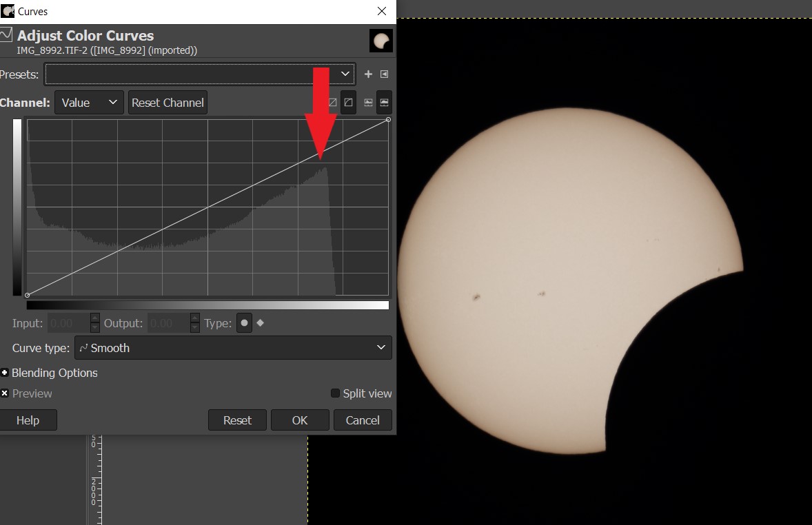812x525 pixels.
Task: Click the top-right curve endpoint
Action: tap(388, 120)
